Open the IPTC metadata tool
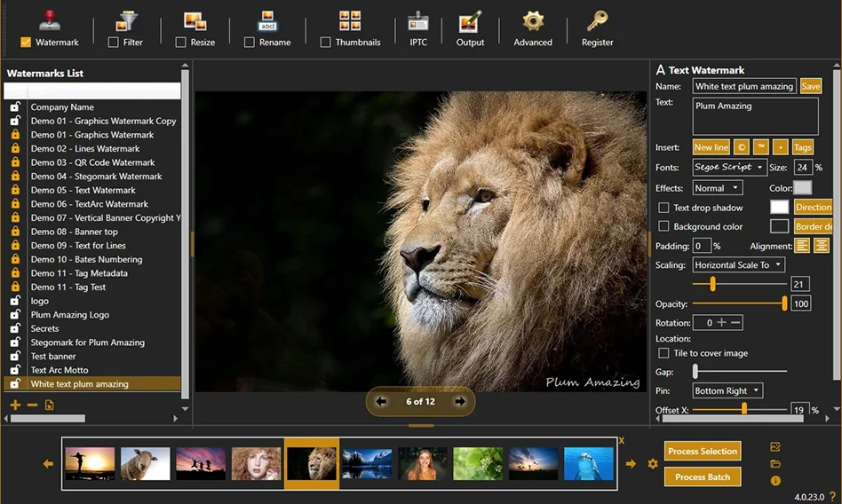This screenshot has width=842, height=504. point(418,28)
